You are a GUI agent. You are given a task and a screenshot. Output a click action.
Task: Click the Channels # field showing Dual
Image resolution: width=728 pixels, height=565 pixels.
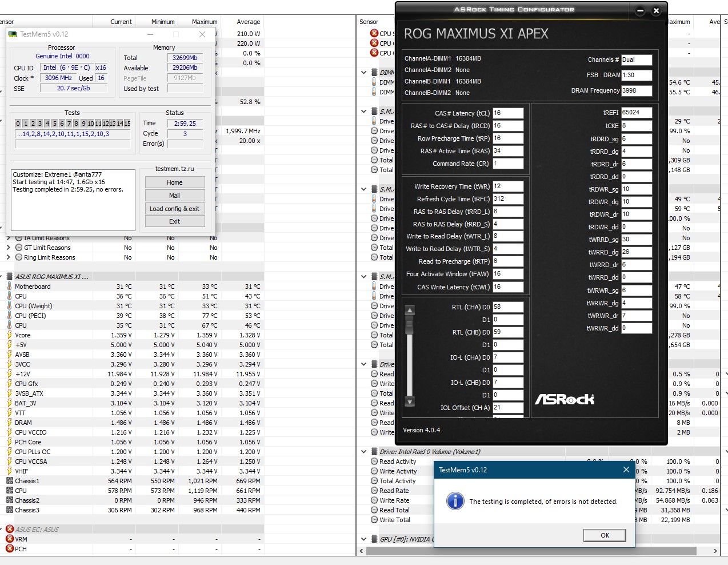(637, 59)
